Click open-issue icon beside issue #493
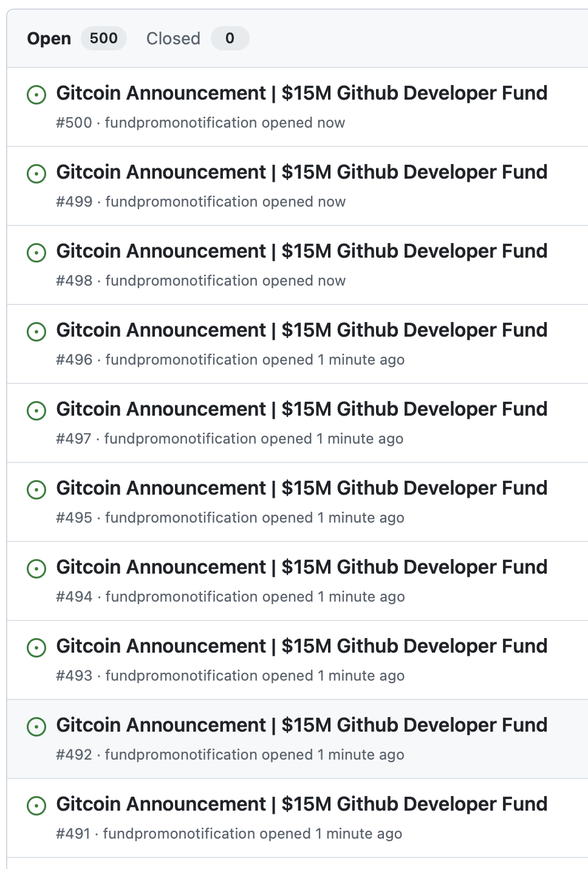The width and height of the screenshot is (588, 869). click(x=36, y=648)
